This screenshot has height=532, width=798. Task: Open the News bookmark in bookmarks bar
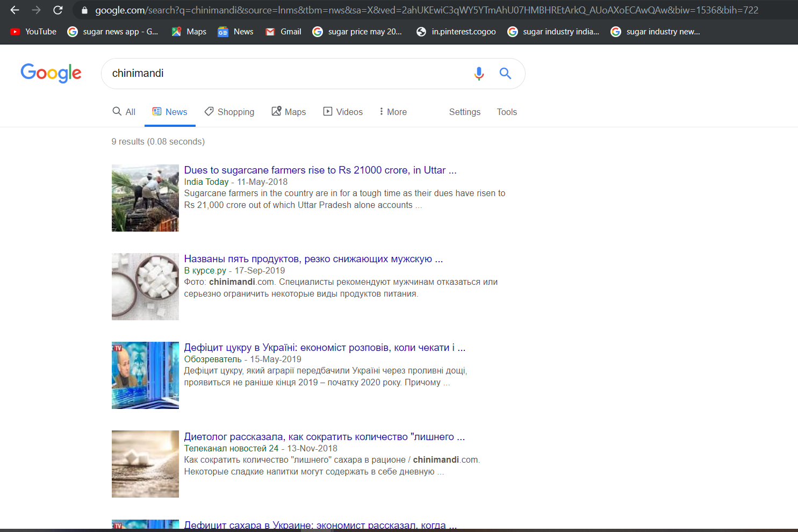coord(235,32)
